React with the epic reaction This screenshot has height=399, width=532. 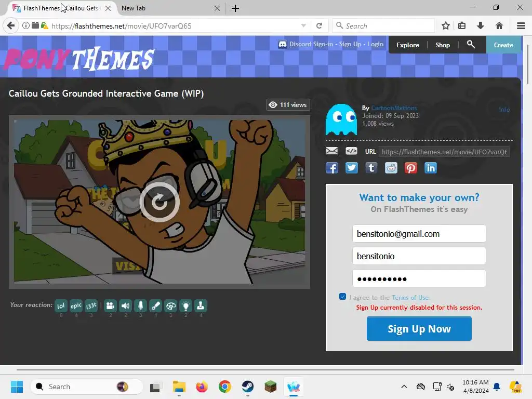(x=76, y=306)
